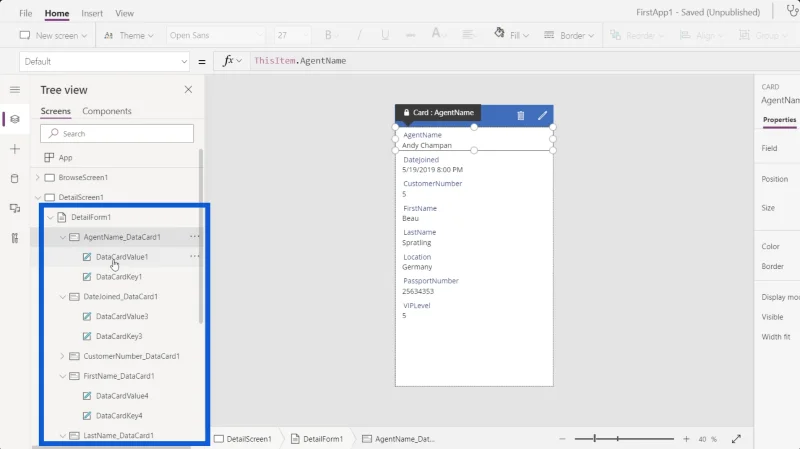
Task: Select the Screens tab in Tree view
Action: [x=56, y=111]
